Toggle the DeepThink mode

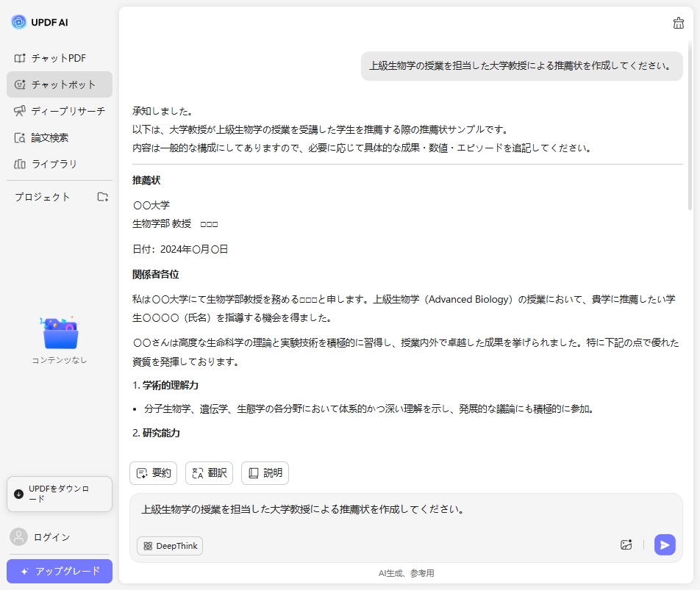tap(170, 546)
